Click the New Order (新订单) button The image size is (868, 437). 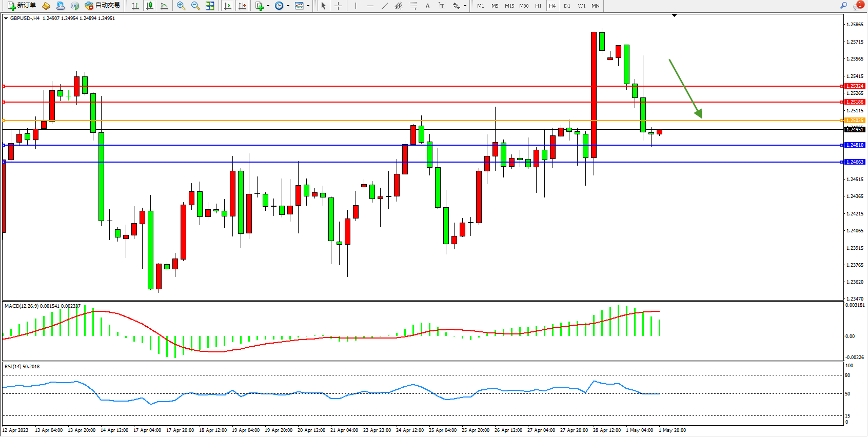pyautogui.click(x=22, y=6)
